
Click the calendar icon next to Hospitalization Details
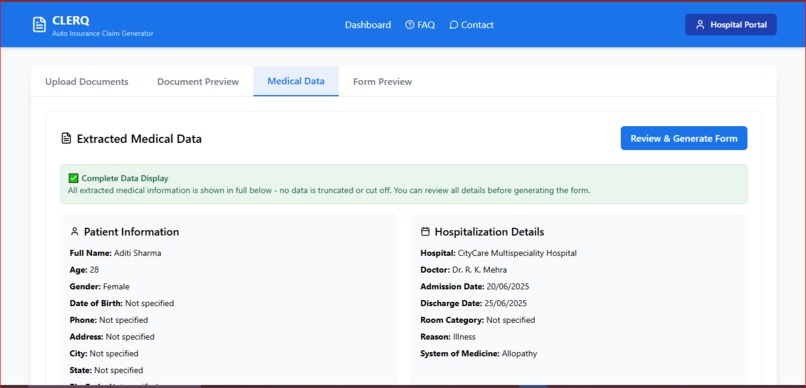point(425,232)
